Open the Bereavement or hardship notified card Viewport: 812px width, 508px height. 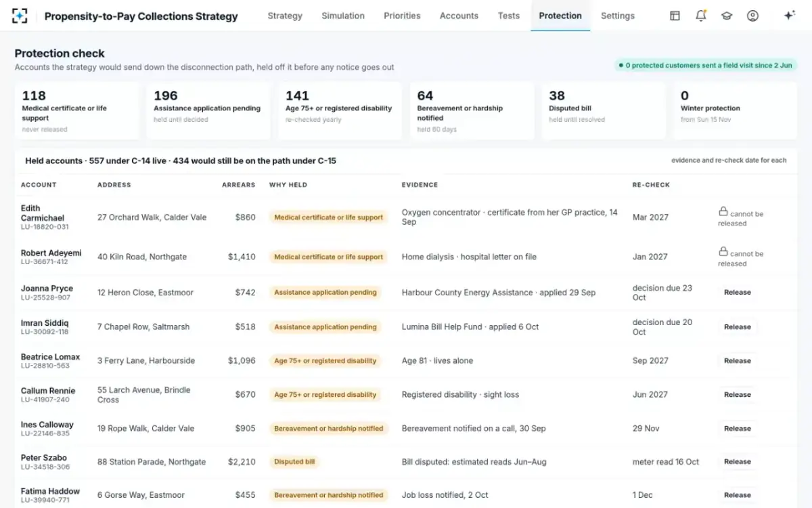(471, 111)
